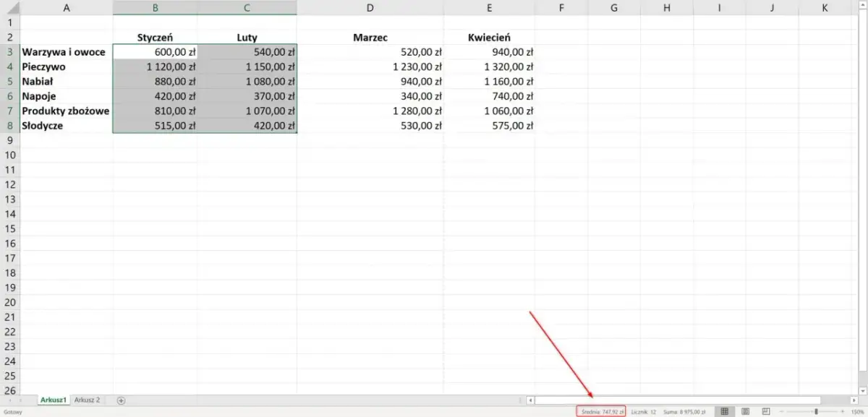Viewport: 868px width, 417px height.
Task: Click the 150% zoom level button
Action: [858, 411]
